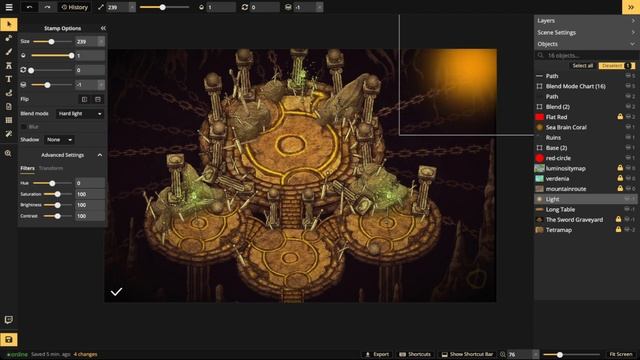Switch to the Filters tab
Viewport: 640px width, 360px height.
coord(27,168)
